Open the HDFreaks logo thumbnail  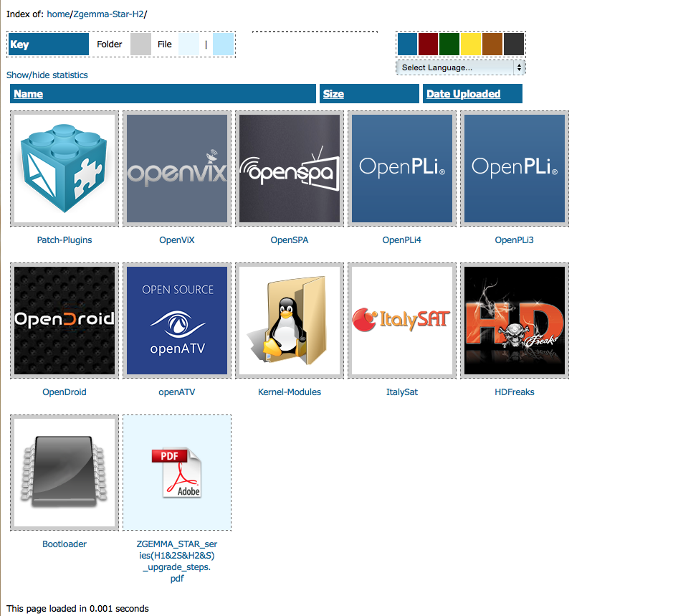click(514, 321)
